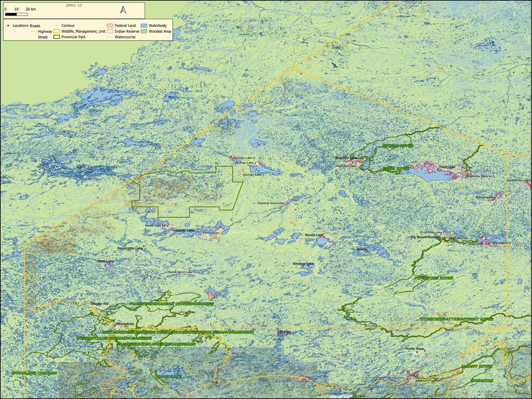Click the hatched Federal Land legend swatch

[110, 25]
